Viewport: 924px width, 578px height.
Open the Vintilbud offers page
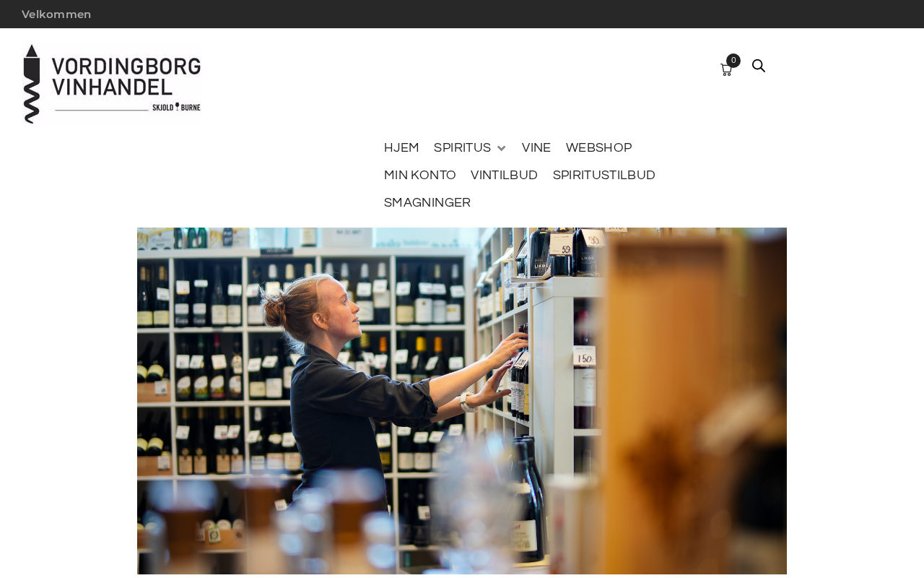click(x=504, y=176)
